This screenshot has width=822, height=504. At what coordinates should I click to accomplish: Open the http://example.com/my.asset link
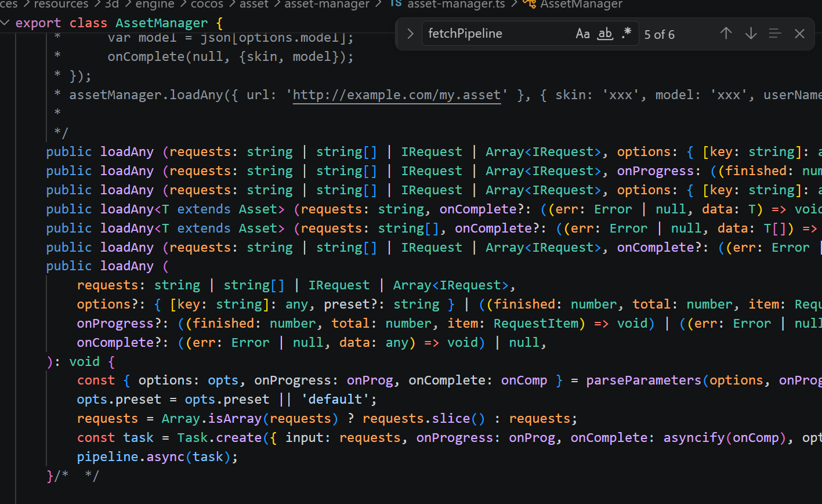[397, 95]
